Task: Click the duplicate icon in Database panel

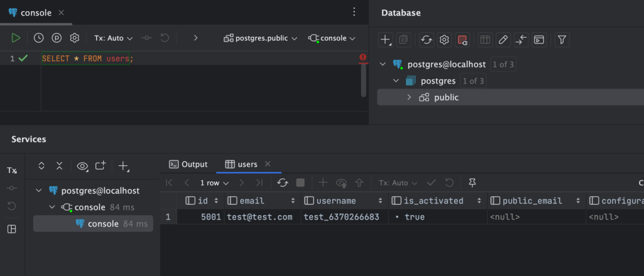Action: tap(403, 40)
